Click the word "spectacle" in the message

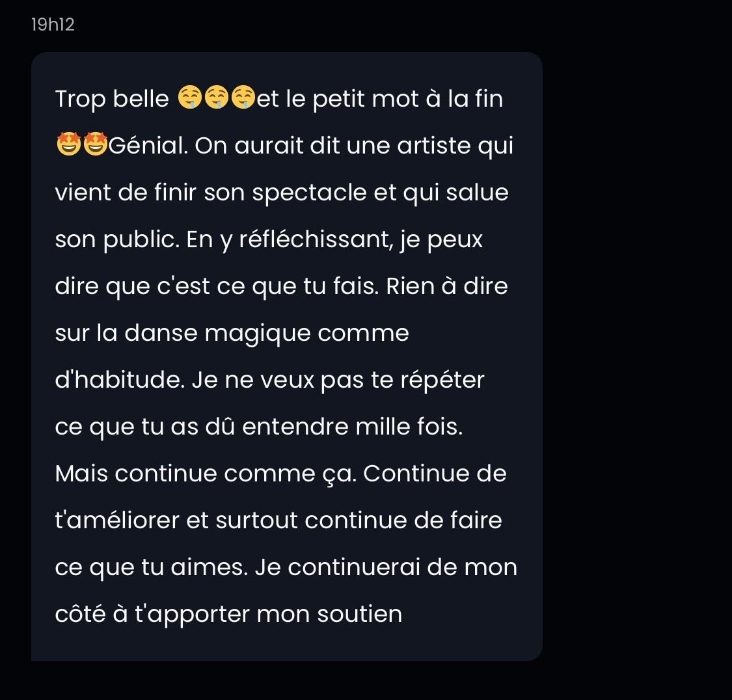point(310,194)
